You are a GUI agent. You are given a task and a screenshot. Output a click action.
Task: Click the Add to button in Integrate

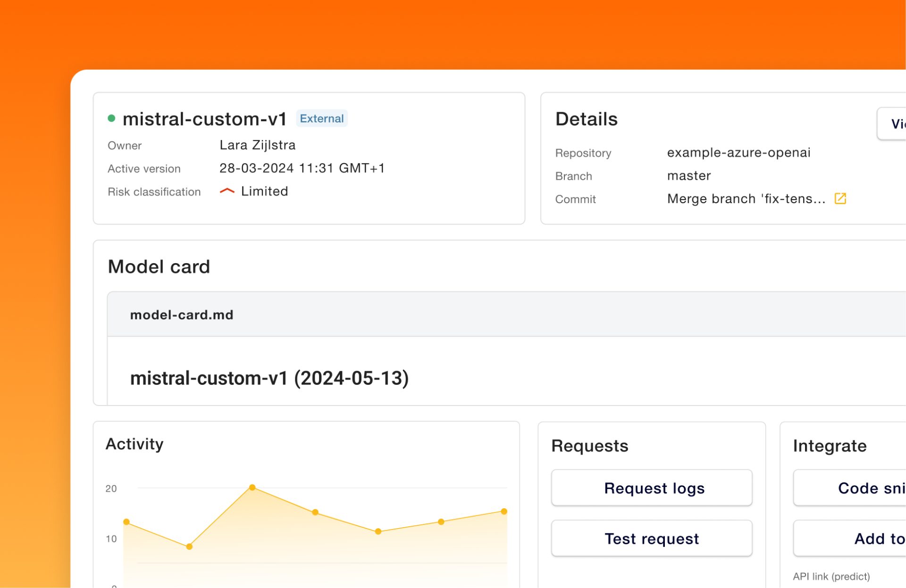coord(850,538)
